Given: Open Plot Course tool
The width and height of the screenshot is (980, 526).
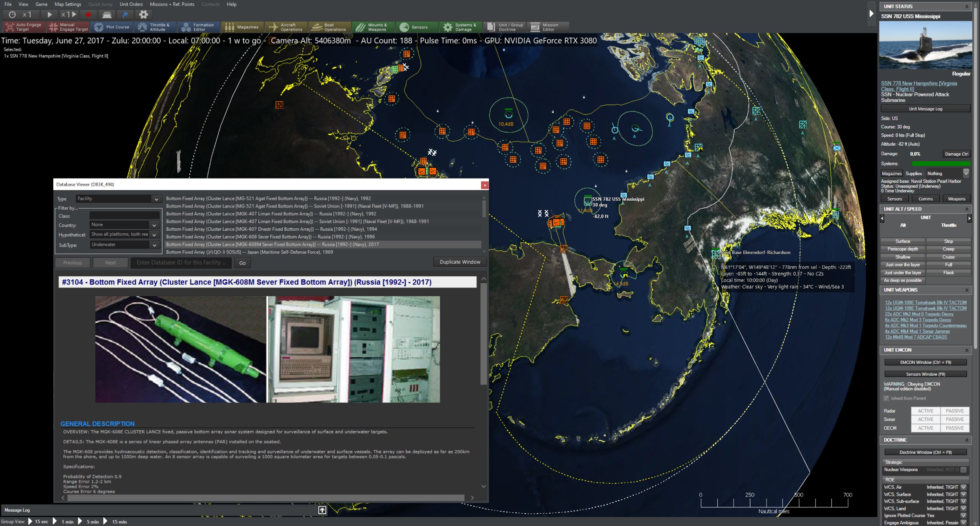Looking at the screenshot, I should coord(111,27).
